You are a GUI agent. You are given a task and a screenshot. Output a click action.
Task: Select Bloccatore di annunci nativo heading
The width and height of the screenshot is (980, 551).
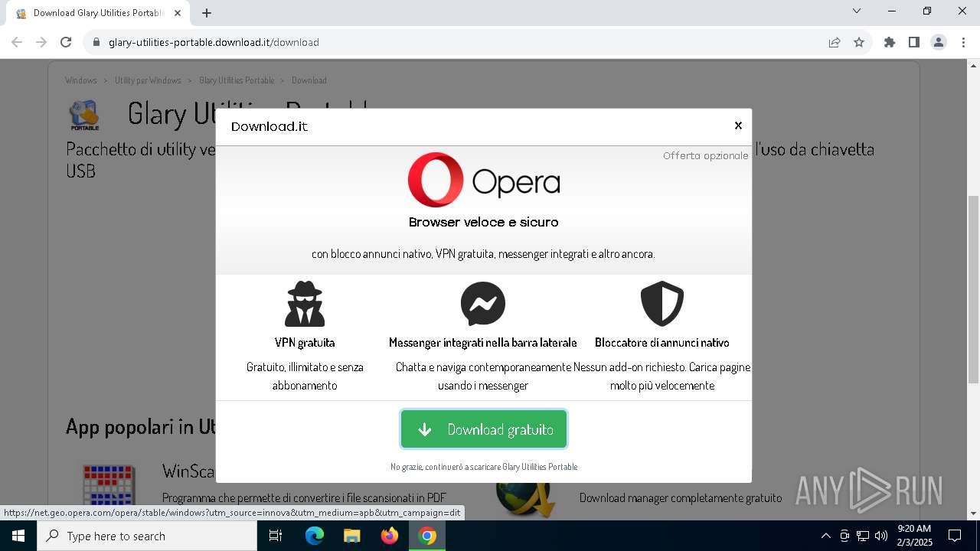(662, 343)
